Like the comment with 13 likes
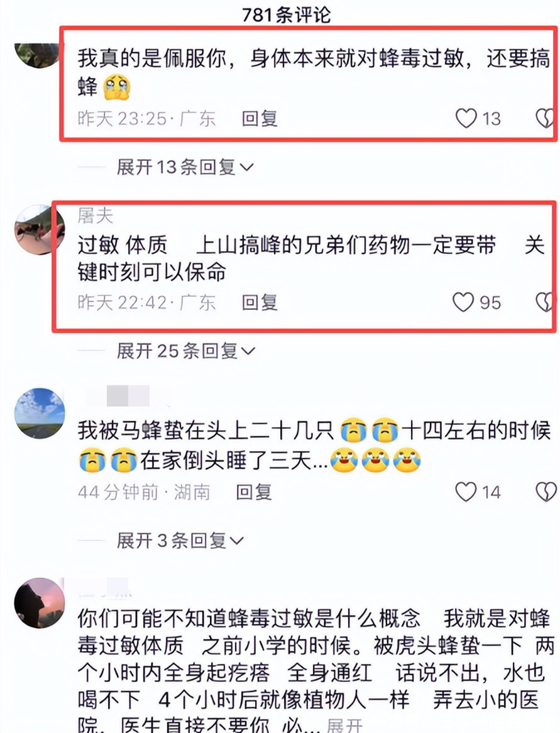Image resolution: width=560 pixels, height=733 pixels. point(466,118)
